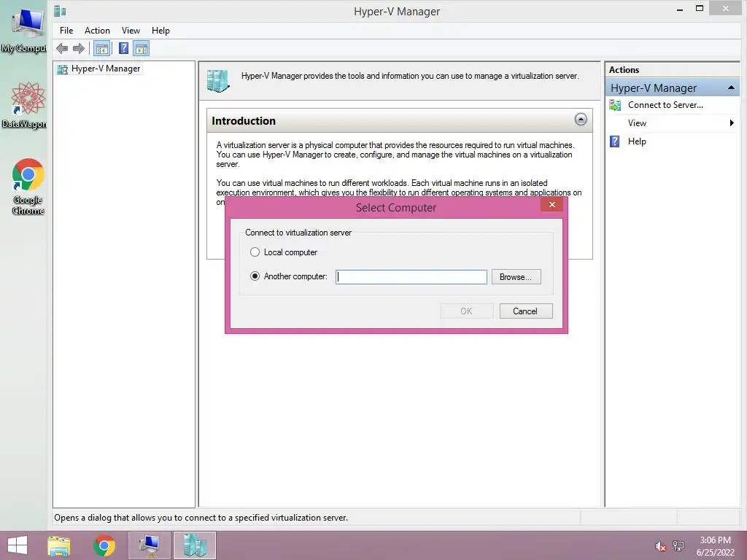This screenshot has height=560, width=747.
Task: Click the blue Help toolbar icon
Action: [x=123, y=48]
